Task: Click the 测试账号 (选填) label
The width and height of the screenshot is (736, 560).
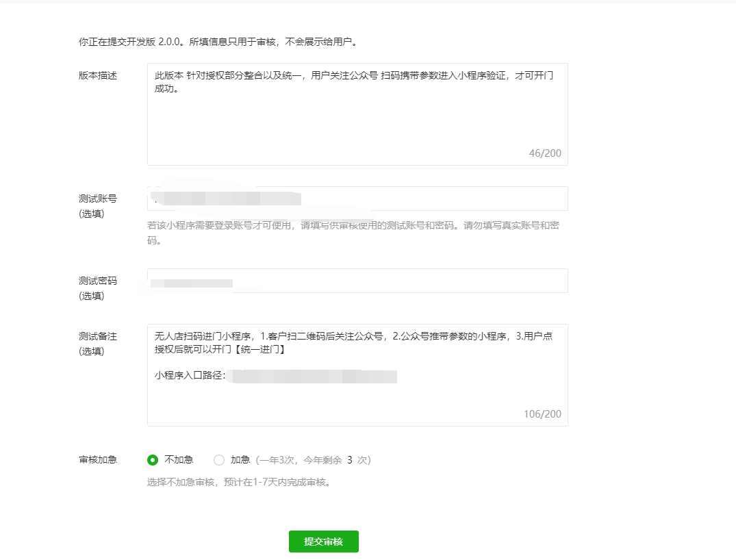Action: tap(98, 206)
